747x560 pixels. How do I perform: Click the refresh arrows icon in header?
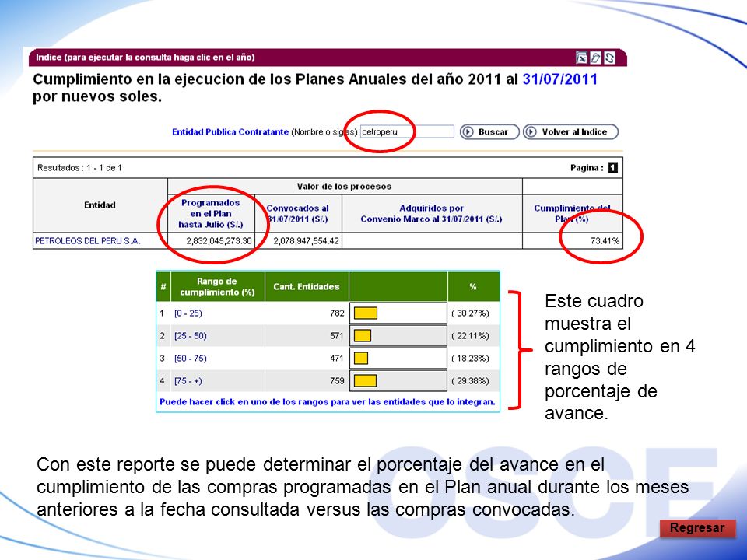coord(609,58)
